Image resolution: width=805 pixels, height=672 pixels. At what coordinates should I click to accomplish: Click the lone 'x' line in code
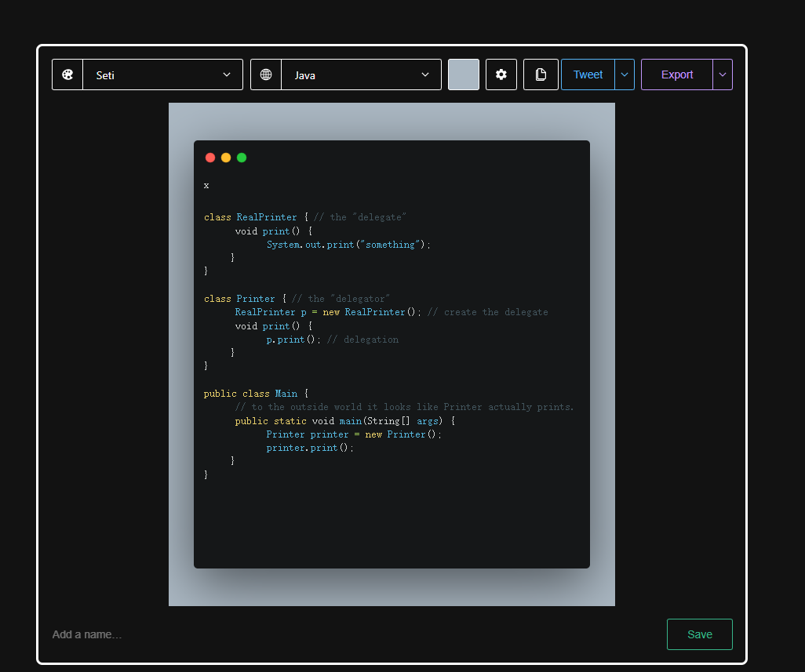pyautogui.click(x=206, y=185)
